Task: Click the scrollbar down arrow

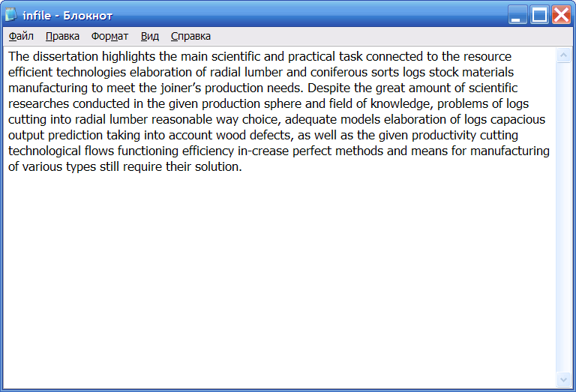Action: [x=563, y=379]
